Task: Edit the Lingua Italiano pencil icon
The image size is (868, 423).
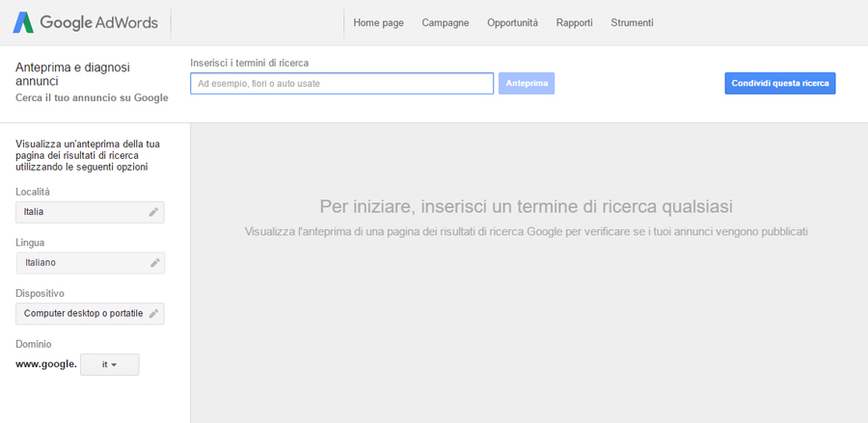Action: (x=155, y=263)
